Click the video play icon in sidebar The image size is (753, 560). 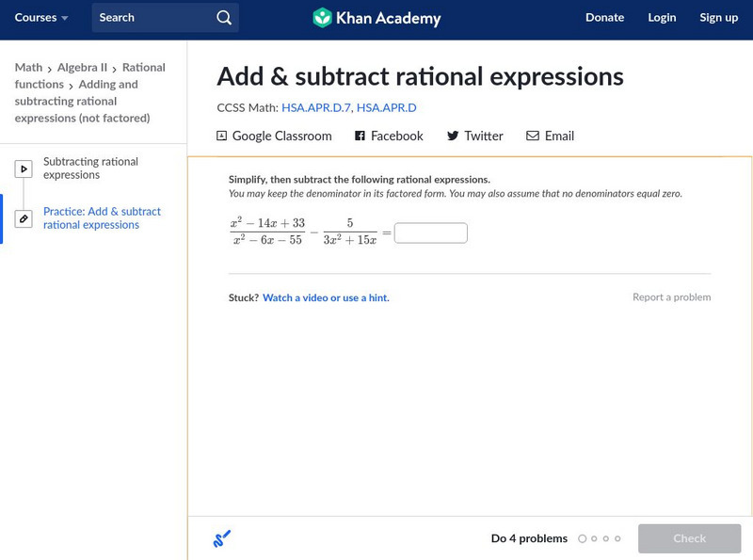pyautogui.click(x=24, y=169)
